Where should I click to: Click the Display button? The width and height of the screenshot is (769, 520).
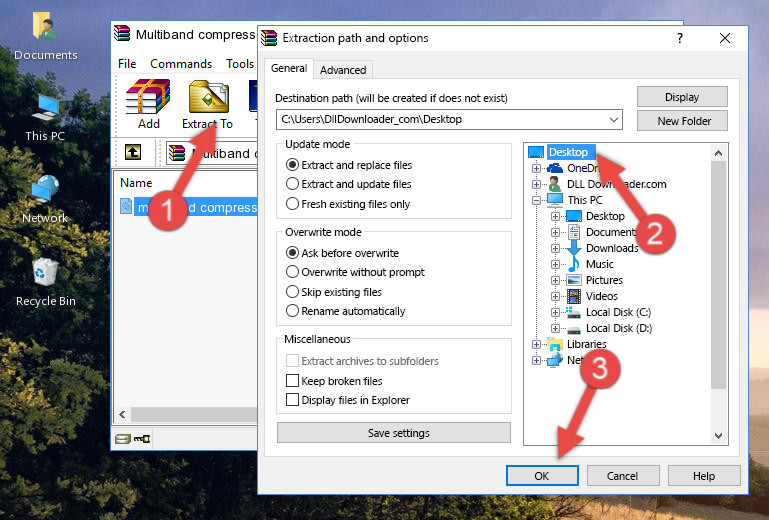pyautogui.click(x=682, y=97)
